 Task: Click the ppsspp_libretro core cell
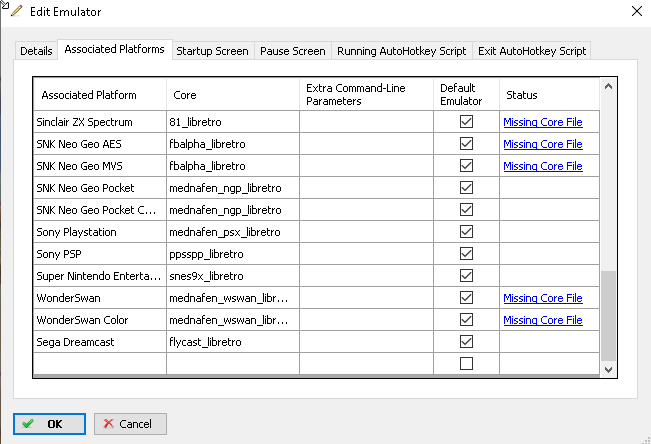coord(233,254)
